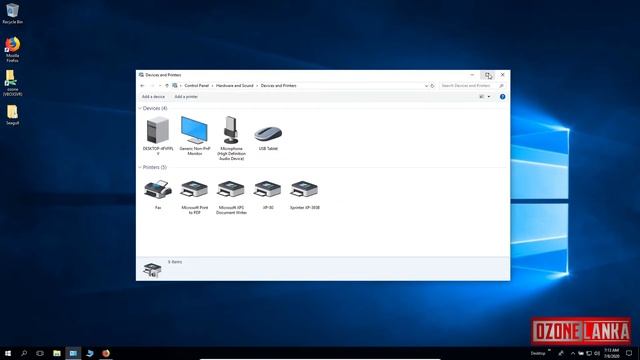Click the taskbar clock and date
Viewport: 640px width, 360px height.
tap(612, 353)
